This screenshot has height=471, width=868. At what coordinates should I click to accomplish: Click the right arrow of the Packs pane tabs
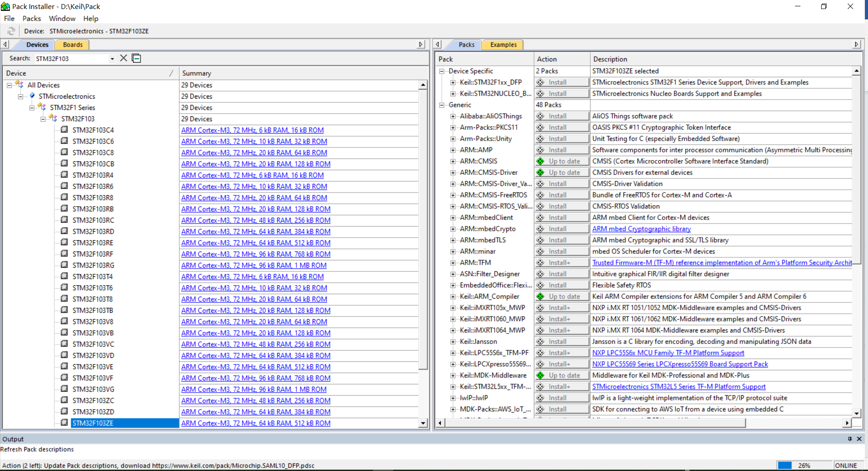point(856,44)
